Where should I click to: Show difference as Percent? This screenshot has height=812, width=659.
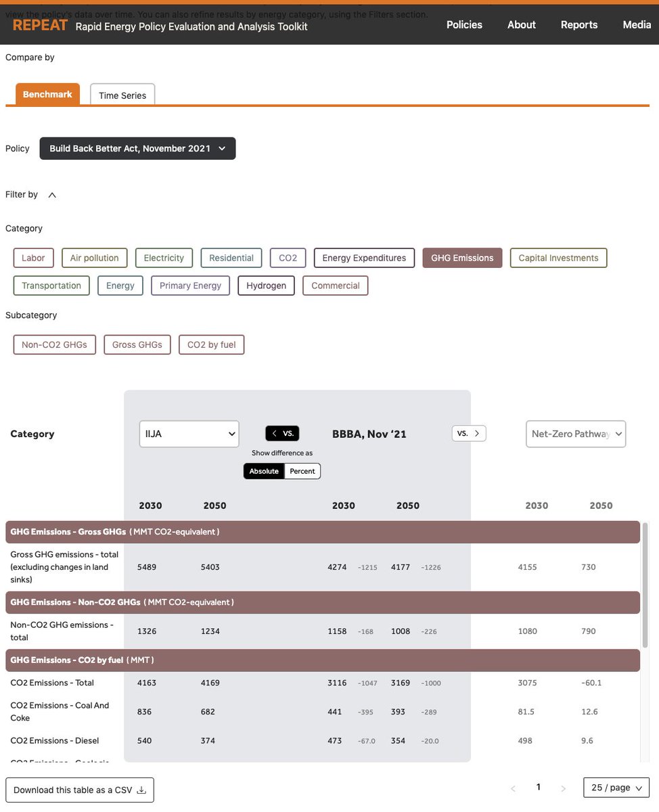[x=302, y=471]
